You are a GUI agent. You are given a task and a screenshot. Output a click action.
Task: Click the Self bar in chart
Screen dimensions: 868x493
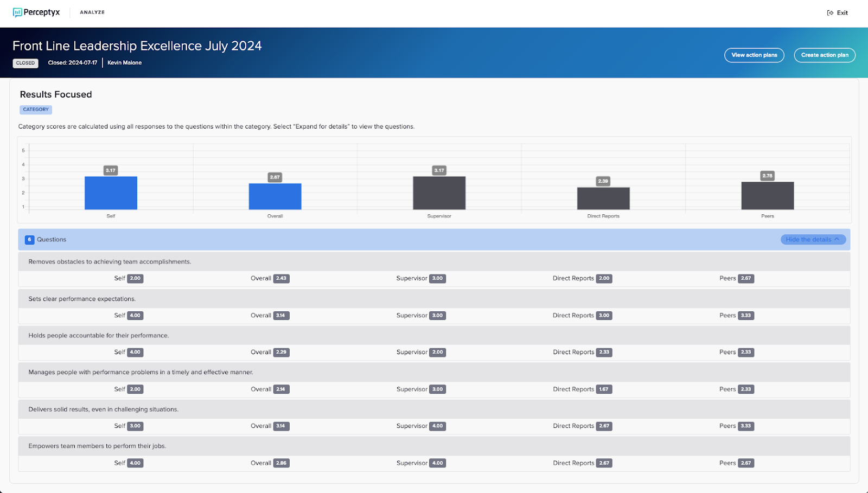(x=111, y=193)
